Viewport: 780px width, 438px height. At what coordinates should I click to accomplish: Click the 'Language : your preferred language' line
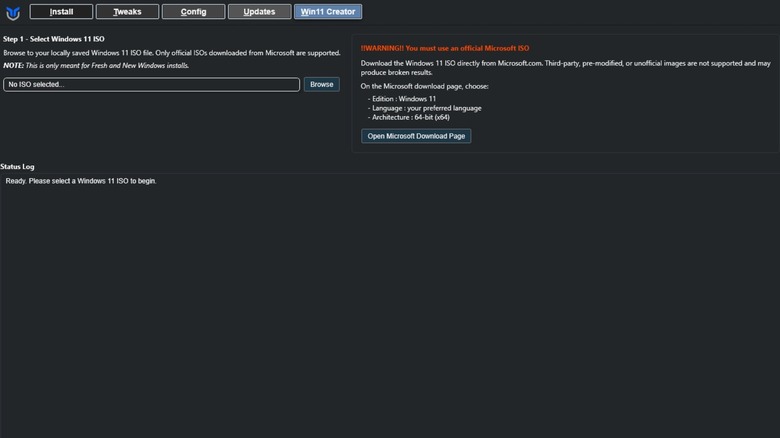(x=425, y=108)
